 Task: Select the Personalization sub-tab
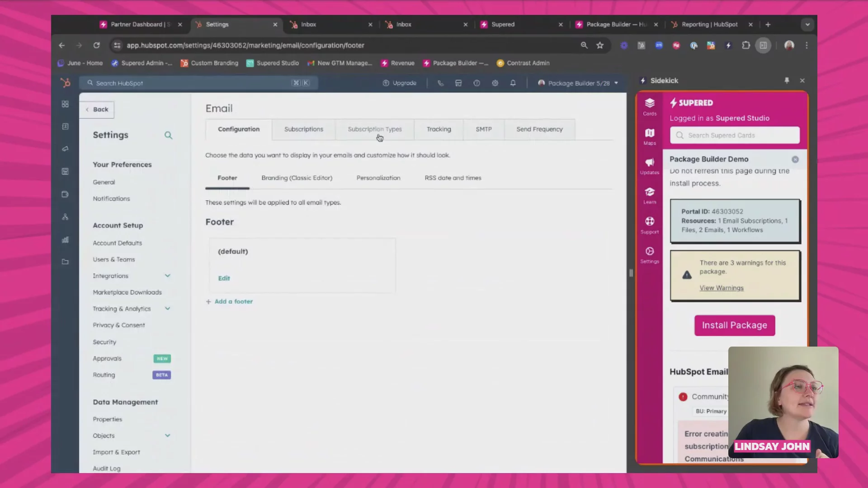coord(378,178)
